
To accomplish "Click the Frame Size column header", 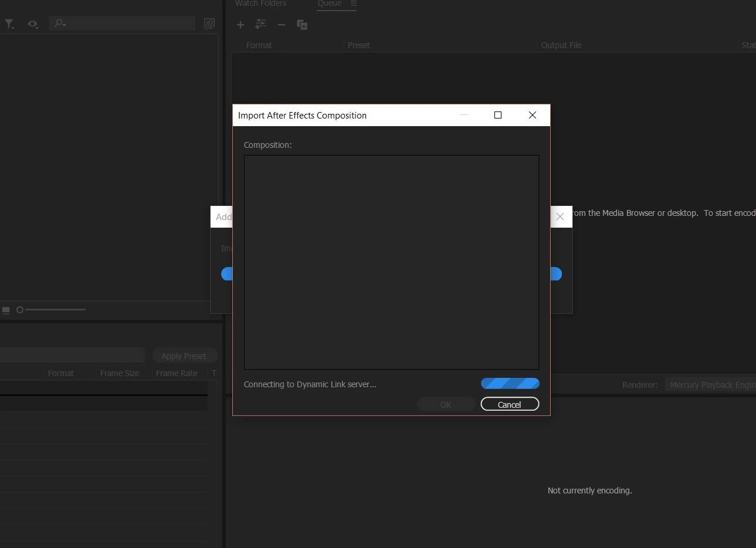I will point(120,373).
